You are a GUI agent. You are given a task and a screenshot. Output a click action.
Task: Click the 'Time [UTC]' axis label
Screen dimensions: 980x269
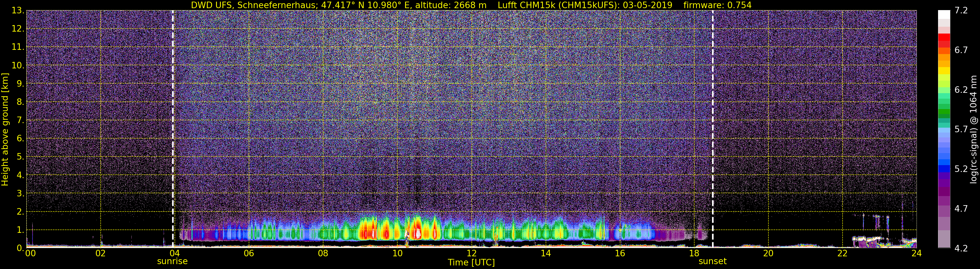tap(471, 262)
